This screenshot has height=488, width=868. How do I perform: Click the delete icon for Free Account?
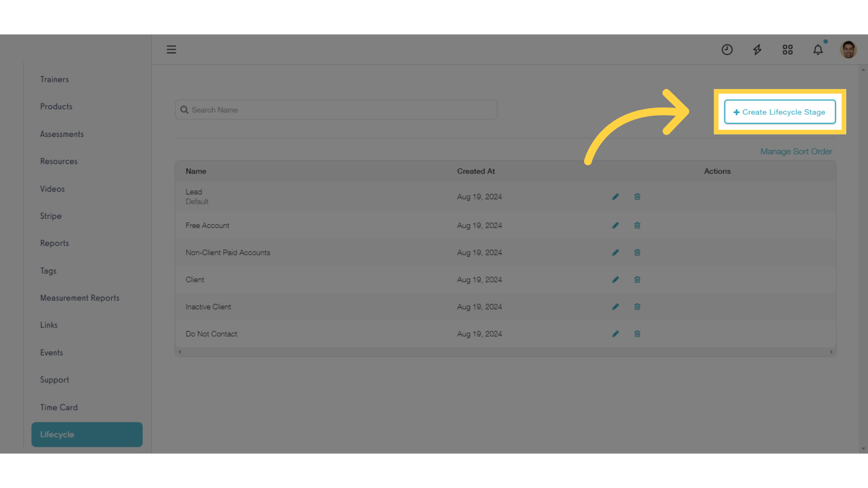coord(637,225)
